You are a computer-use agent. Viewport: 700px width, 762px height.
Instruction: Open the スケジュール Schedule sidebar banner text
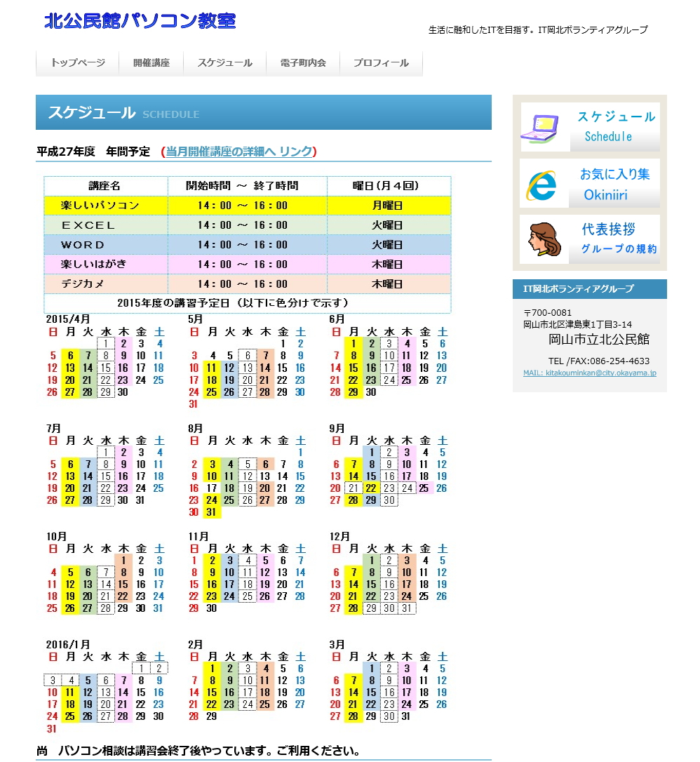(616, 126)
